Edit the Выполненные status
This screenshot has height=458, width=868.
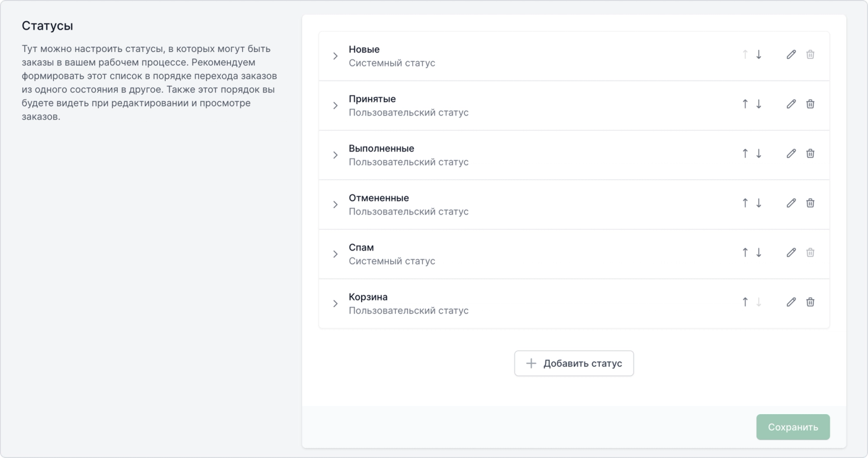(791, 153)
